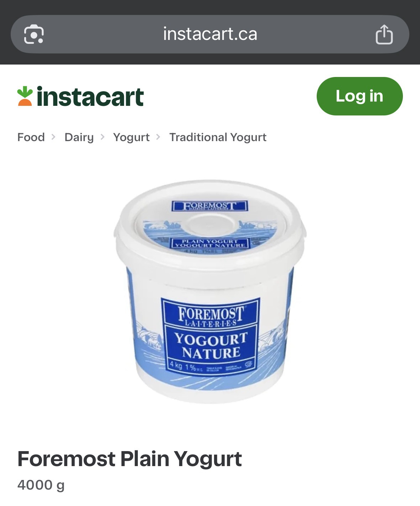The height and width of the screenshot is (506, 420).
Task: Click the instacart.ca URL text
Action: coord(210,34)
